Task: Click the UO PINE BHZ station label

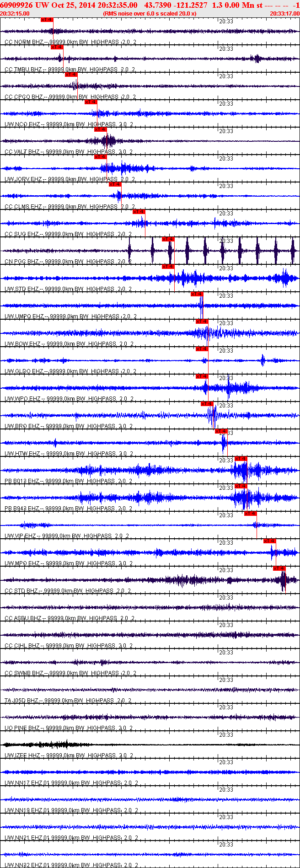Action: 69,728
